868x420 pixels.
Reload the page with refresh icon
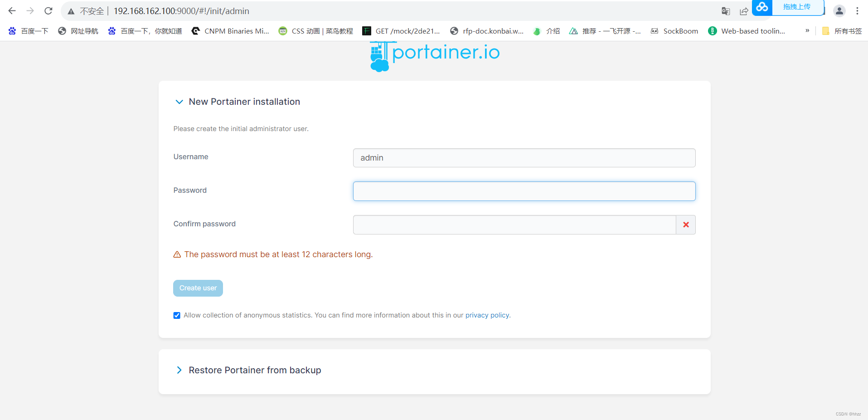click(x=48, y=11)
